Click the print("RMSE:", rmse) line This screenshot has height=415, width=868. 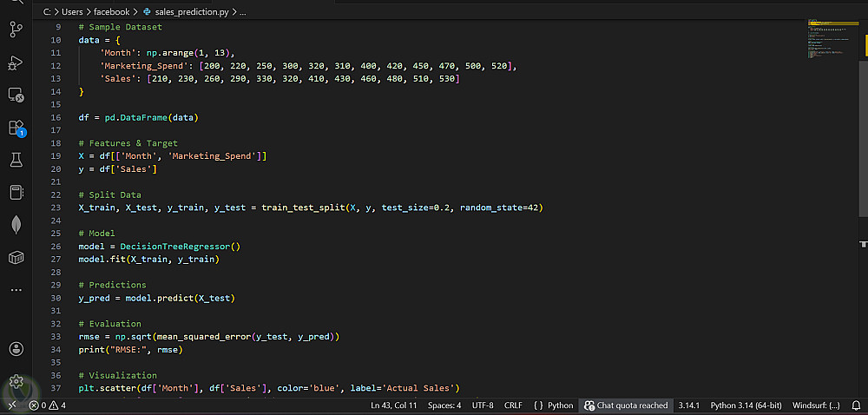click(x=131, y=350)
